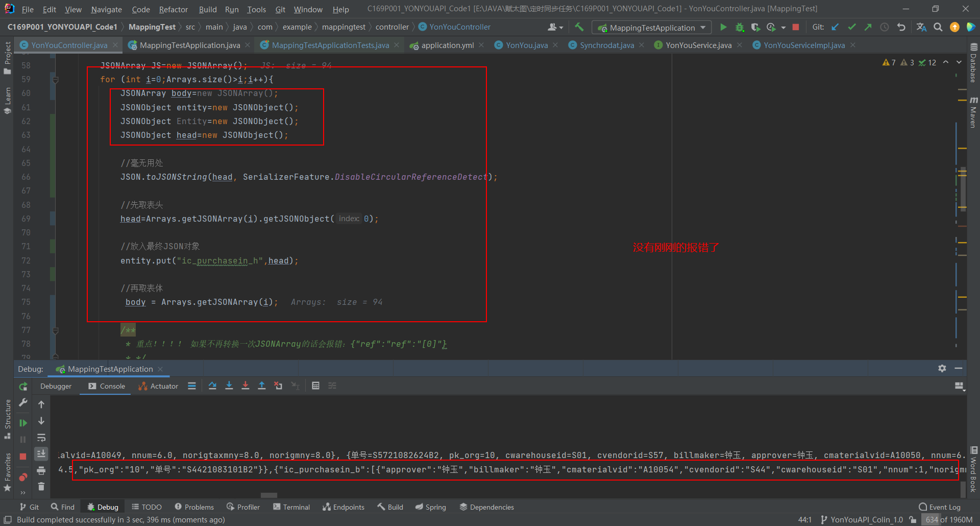This screenshot has height=526, width=980.
Task: Expand hidden debug actions via the >> chevron
Action: point(22,492)
